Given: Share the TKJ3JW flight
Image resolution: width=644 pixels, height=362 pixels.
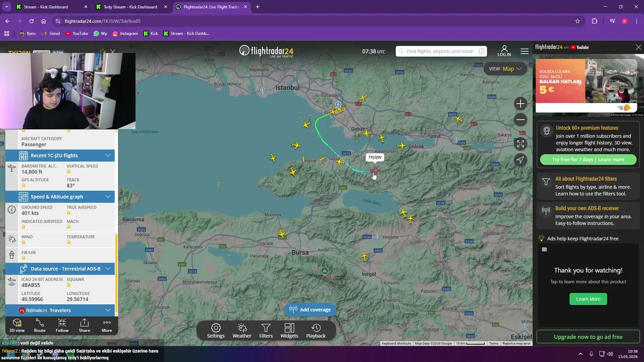Looking at the screenshot, I should (x=85, y=325).
